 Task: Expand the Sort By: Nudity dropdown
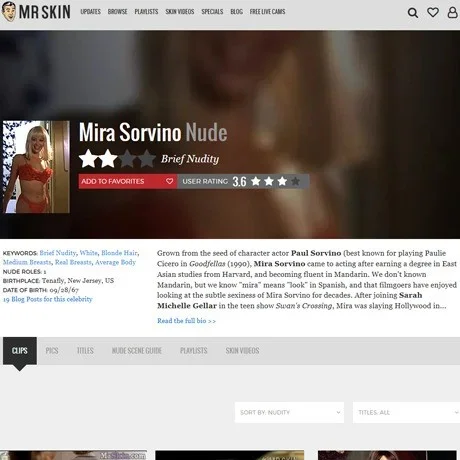pyautogui.click(x=289, y=412)
